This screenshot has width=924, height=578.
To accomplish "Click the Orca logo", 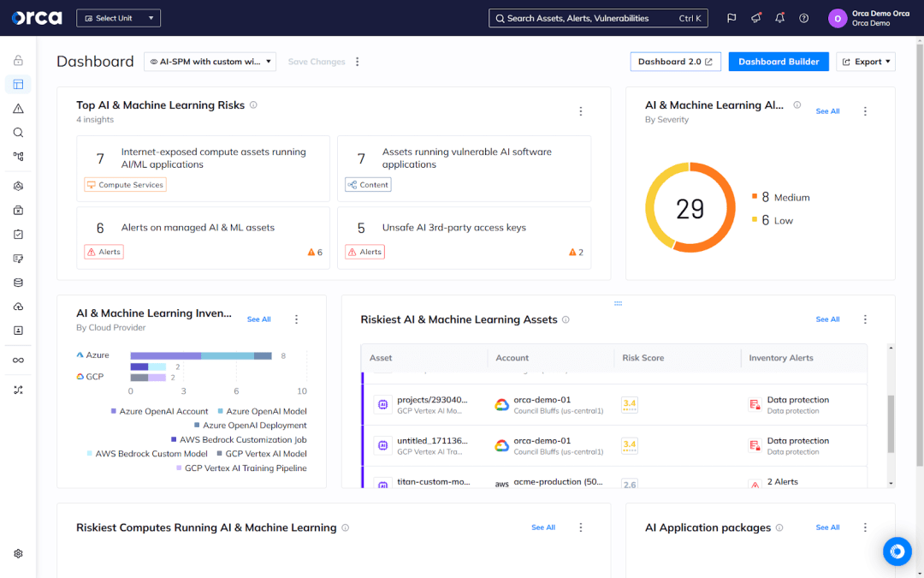I will 37,18.
